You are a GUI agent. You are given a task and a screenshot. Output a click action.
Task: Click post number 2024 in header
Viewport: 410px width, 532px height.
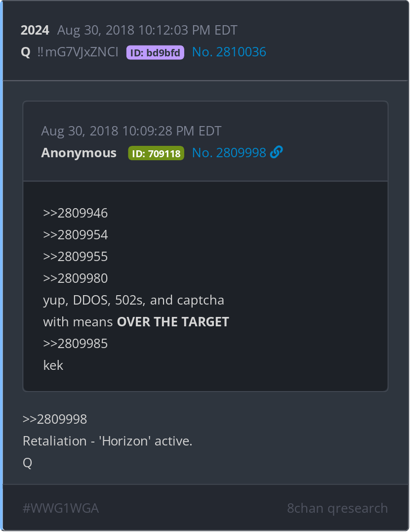click(x=35, y=30)
